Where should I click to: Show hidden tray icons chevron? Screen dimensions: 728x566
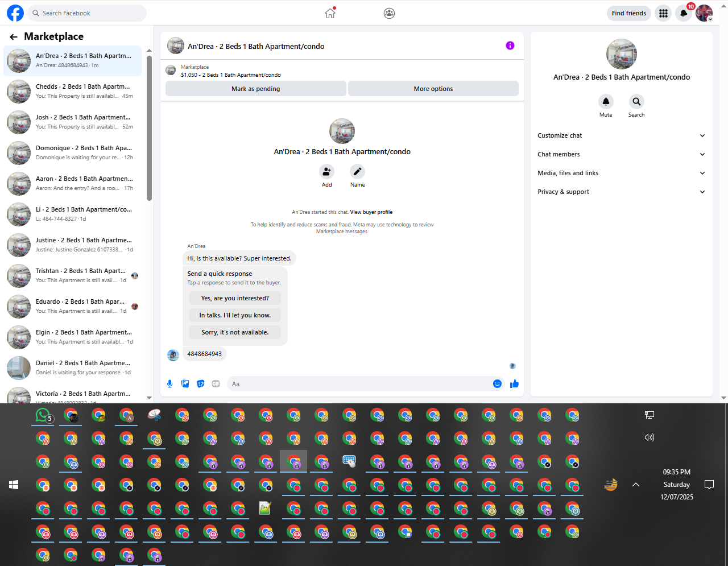tap(636, 485)
